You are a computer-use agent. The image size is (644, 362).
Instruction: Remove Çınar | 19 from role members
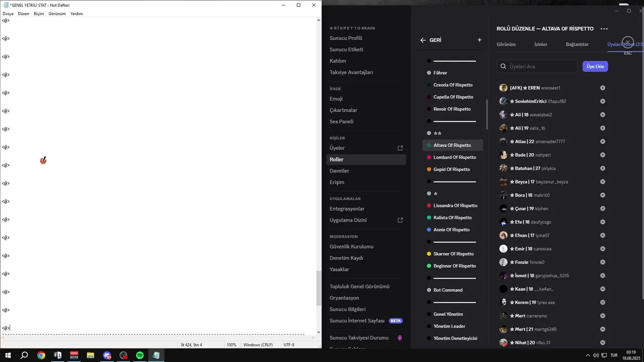(603, 209)
